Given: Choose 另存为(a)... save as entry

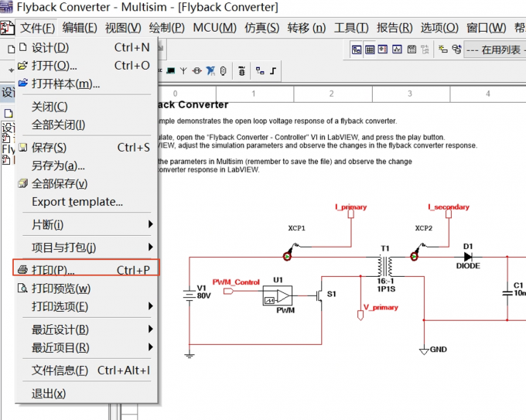Looking at the screenshot, I should (x=86, y=166).
